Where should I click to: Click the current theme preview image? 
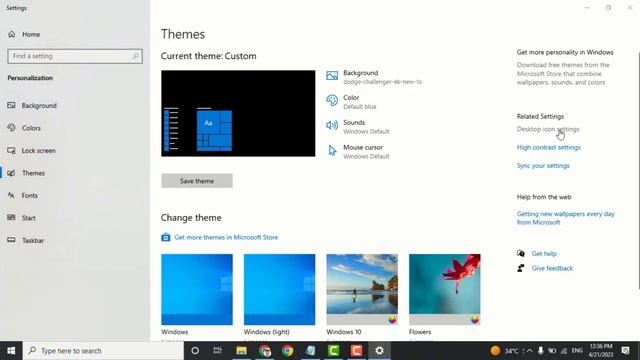[x=238, y=113]
